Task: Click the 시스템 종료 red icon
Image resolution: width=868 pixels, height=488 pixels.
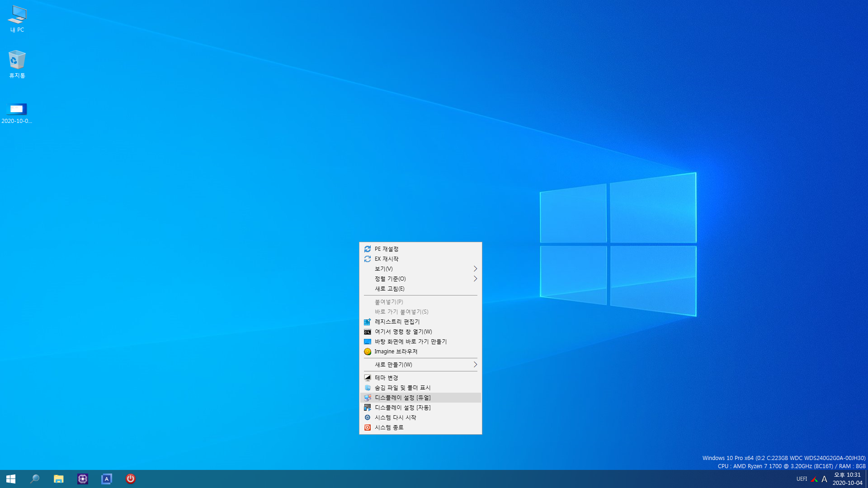Action: pyautogui.click(x=368, y=427)
